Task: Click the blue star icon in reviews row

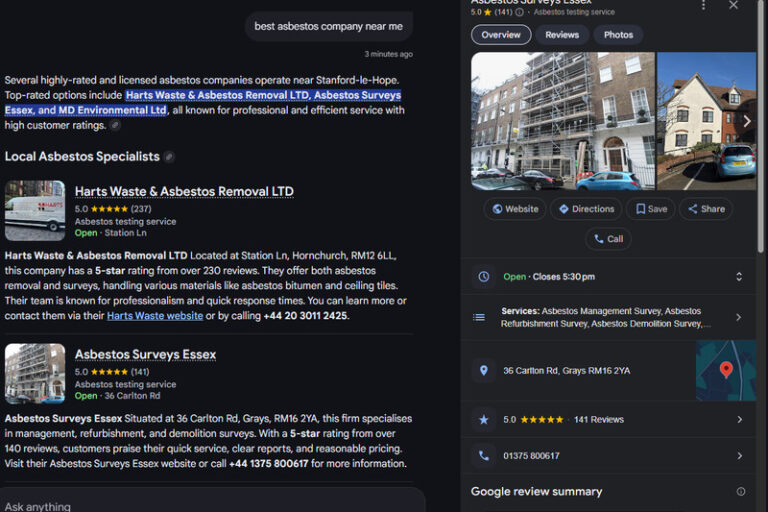Action: click(483, 420)
